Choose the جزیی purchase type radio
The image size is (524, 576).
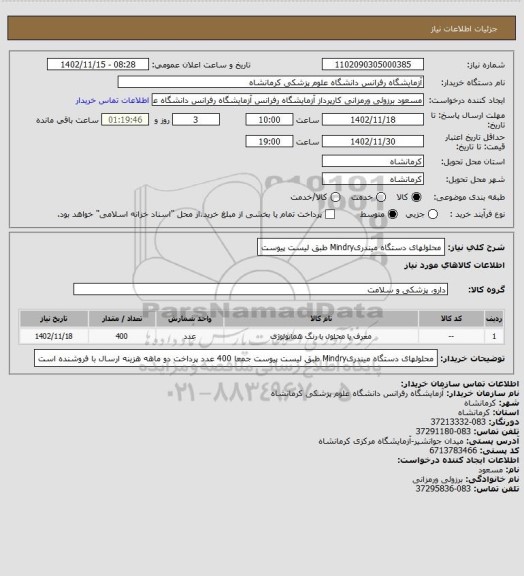tap(433, 215)
